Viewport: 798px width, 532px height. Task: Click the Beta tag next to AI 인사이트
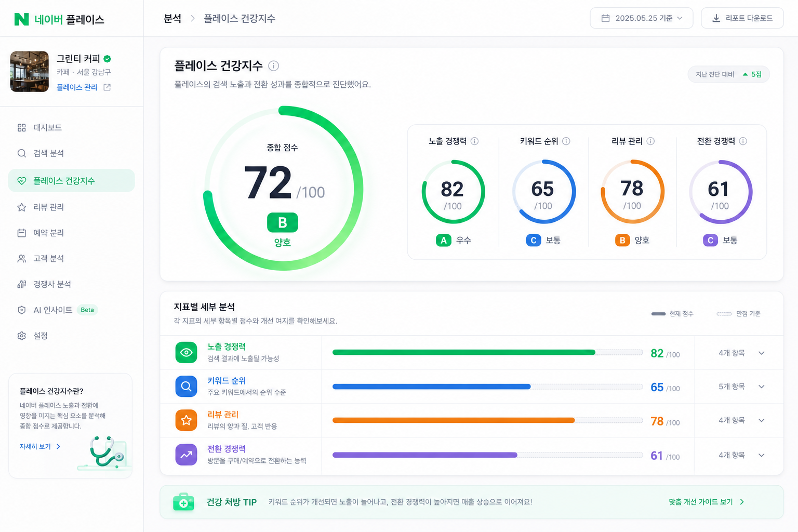[x=87, y=310]
